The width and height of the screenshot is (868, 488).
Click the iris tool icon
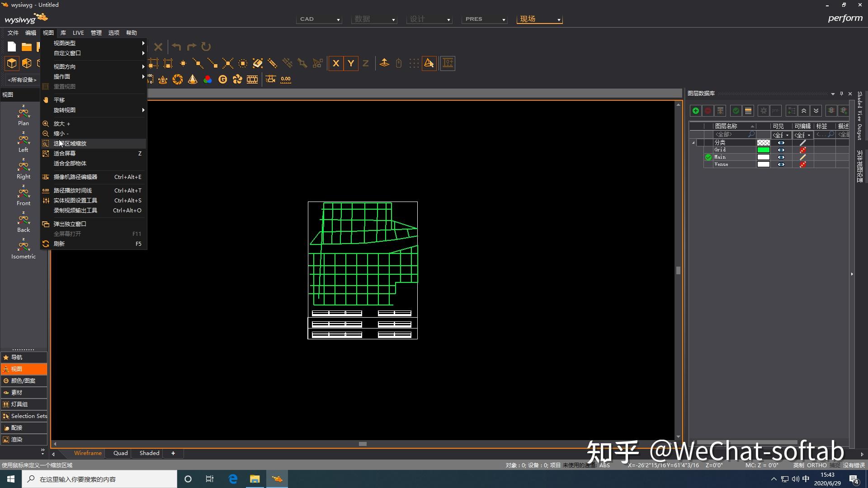click(178, 80)
